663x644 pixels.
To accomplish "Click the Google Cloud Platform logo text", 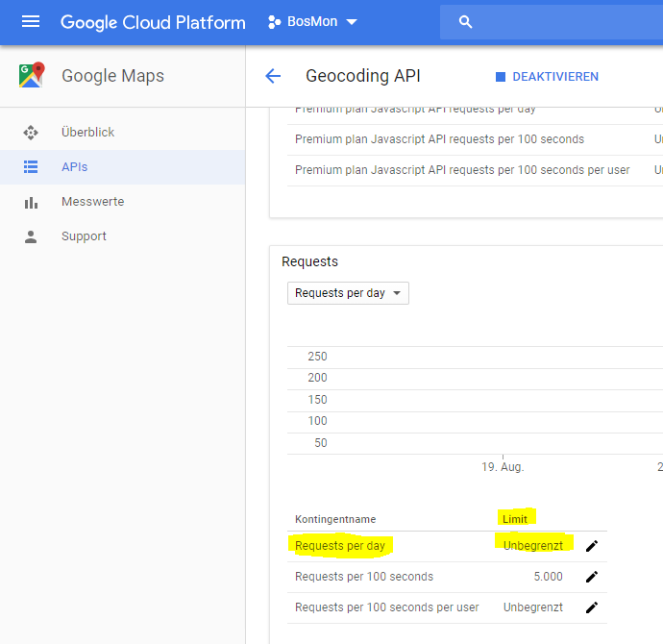I will pyautogui.click(x=153, y=22).
